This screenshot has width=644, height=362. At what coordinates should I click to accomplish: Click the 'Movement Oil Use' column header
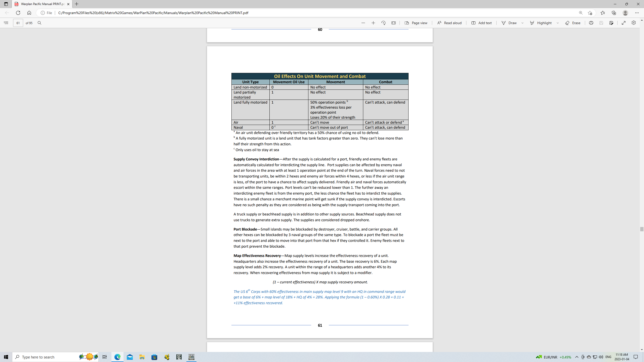click(x=289, y=82)
